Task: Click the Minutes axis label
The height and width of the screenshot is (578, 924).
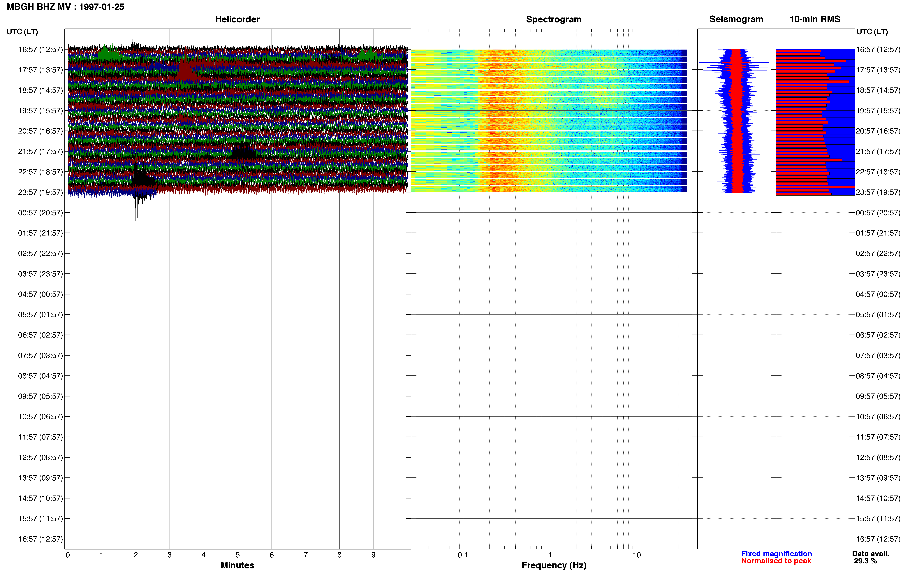Action: tap(237, 565)
